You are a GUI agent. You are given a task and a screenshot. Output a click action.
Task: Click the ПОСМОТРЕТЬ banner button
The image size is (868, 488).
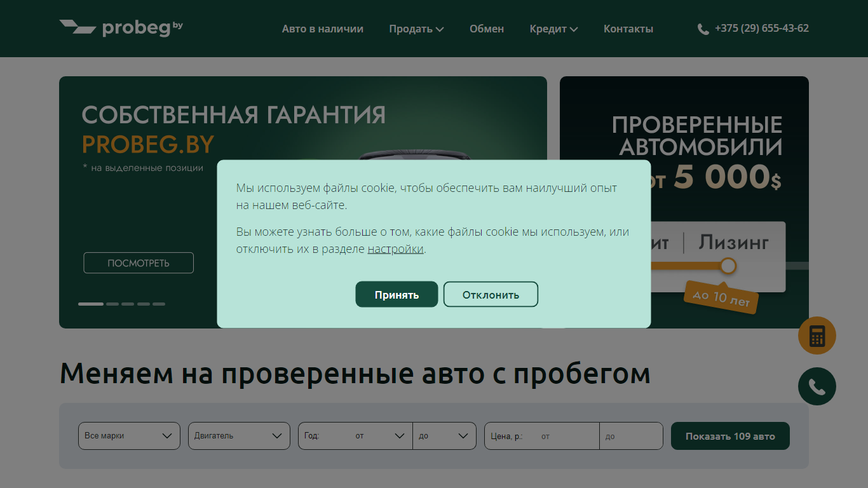139,263
